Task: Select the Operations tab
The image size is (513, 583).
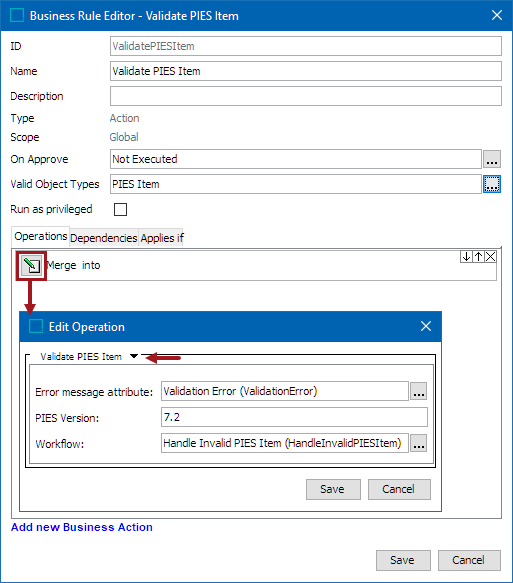Action: [x=41, y=236]
